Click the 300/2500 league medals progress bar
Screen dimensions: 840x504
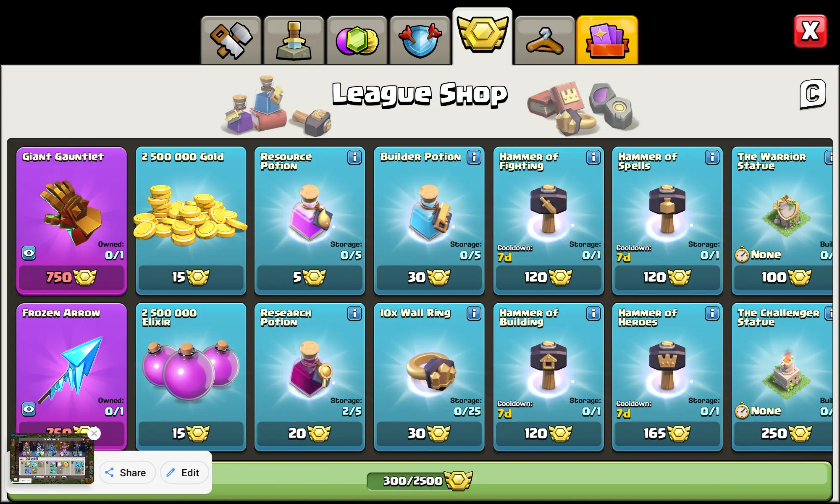pyautogui.click(x=420, y=481)
